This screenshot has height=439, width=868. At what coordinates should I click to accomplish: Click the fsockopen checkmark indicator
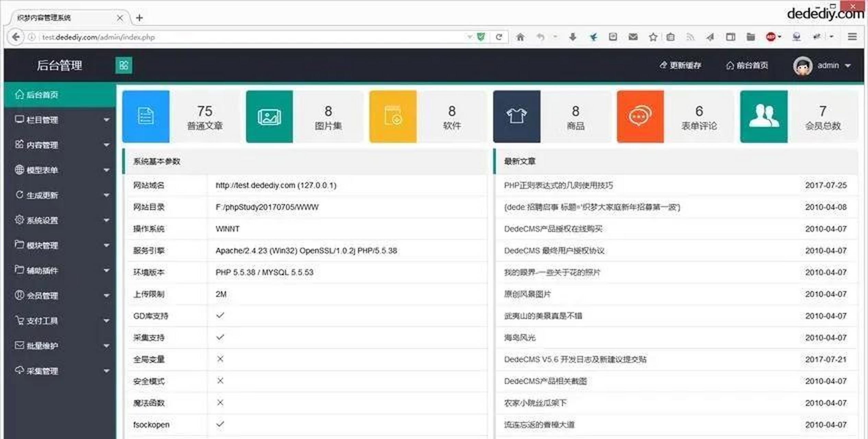click(x=220, y=424)
